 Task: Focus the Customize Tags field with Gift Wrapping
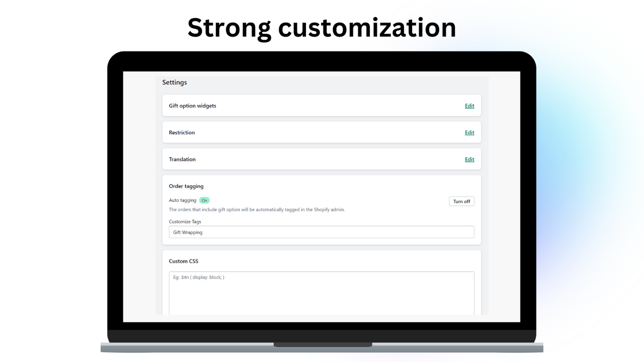pyautogui.click(x=321, y=232)
